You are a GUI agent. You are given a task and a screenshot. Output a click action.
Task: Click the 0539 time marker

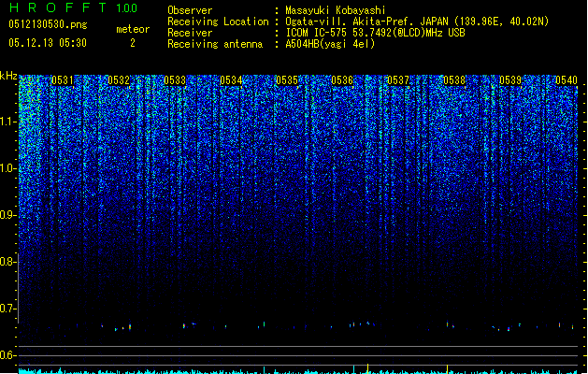[510, 80]
